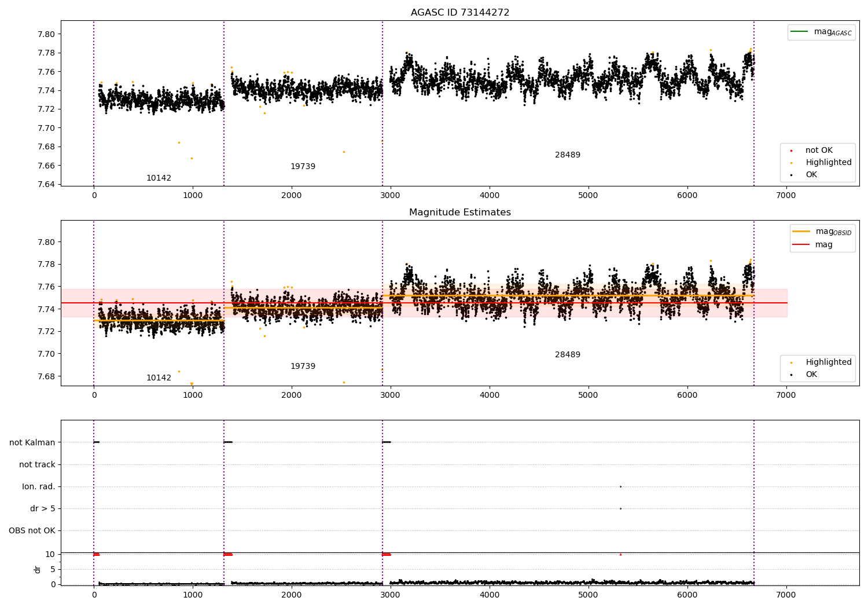Click the not Kalman markers at obsid 19739 start

[x=228, y=442]
